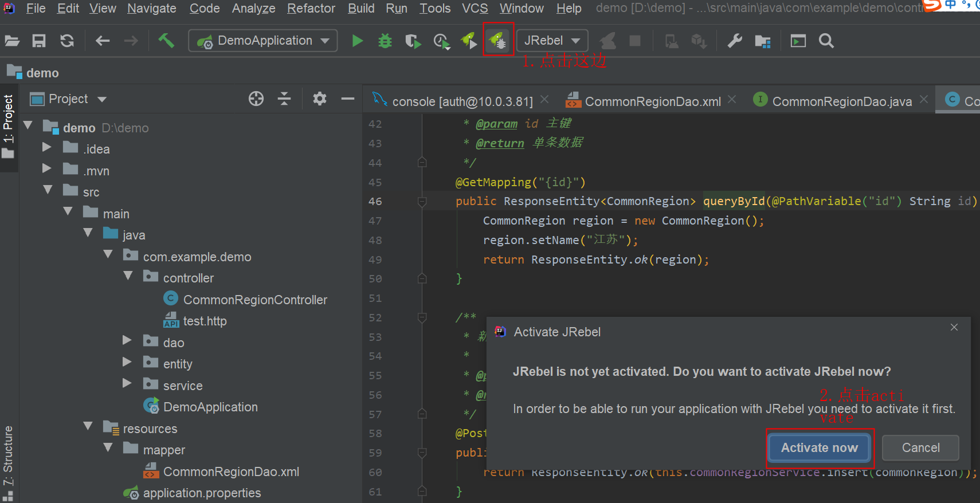Collapse all in the Project panel
Image resolution: width=980 pixels, height=503 pixels.
tap(284, 99)
